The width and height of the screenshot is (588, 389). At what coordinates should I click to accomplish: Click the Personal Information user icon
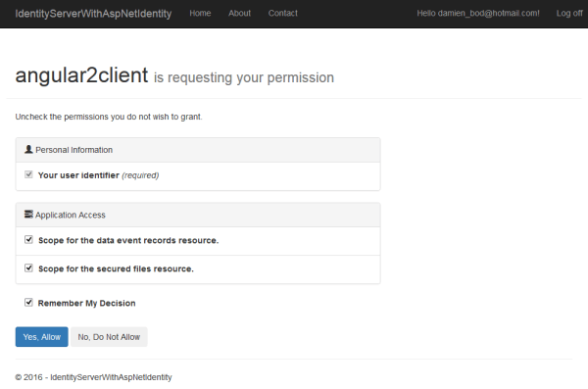pos(28,149)
